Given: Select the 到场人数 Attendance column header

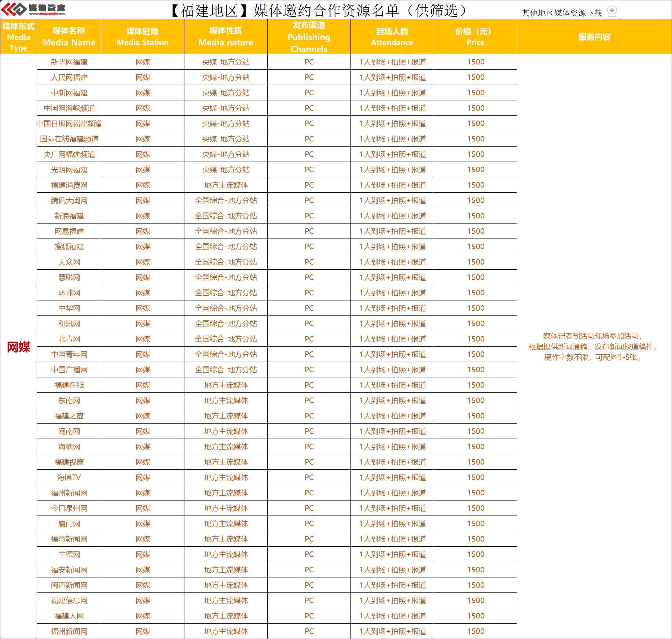Looking at the screenshot, I should (x=392, y=37).
